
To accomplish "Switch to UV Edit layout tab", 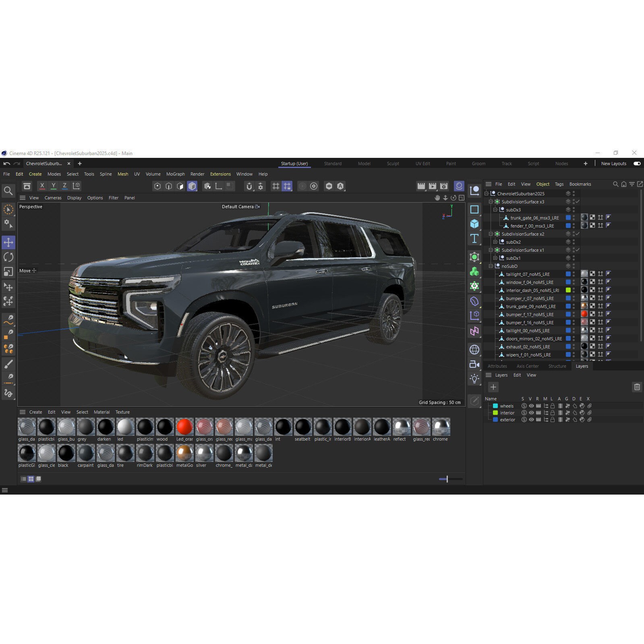I will (423, 164).
